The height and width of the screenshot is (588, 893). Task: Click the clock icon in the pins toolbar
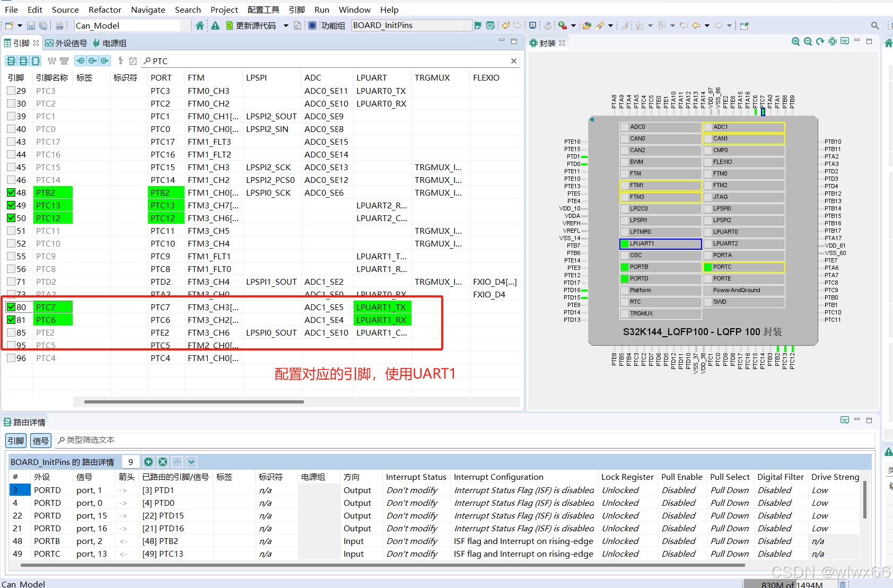133,61
